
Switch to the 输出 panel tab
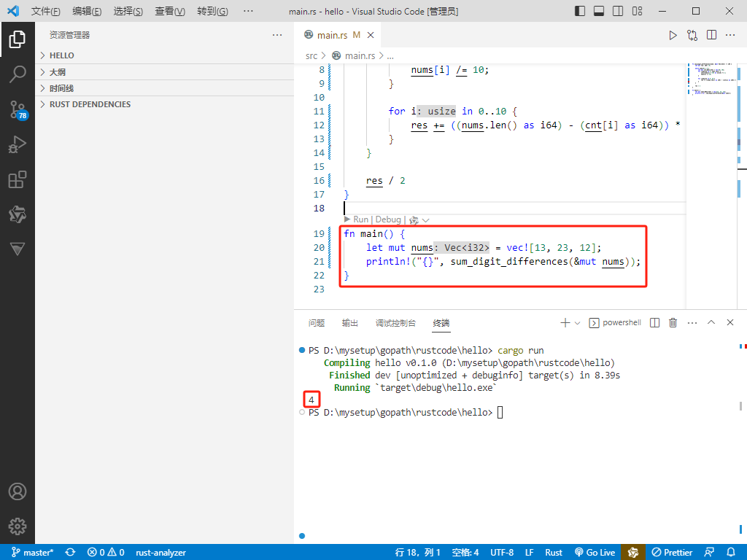point(350,322)
